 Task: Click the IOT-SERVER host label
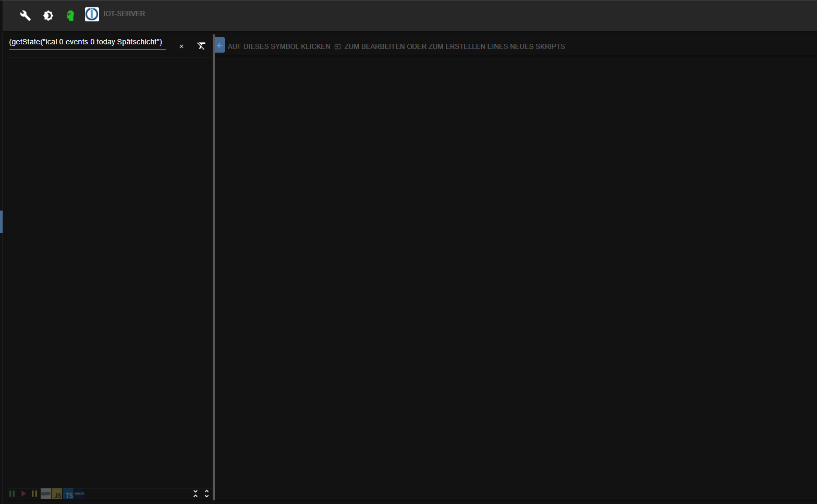(124, 14)
